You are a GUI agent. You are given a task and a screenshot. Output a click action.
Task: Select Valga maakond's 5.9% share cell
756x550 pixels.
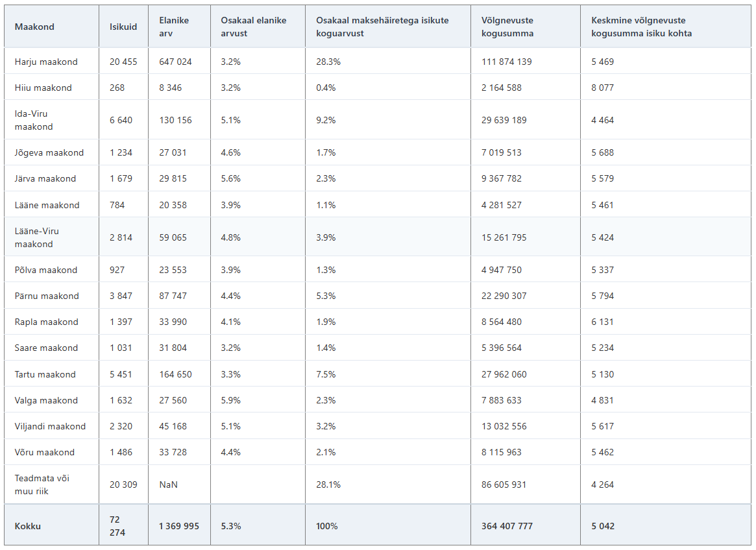(x=230, y=400)
